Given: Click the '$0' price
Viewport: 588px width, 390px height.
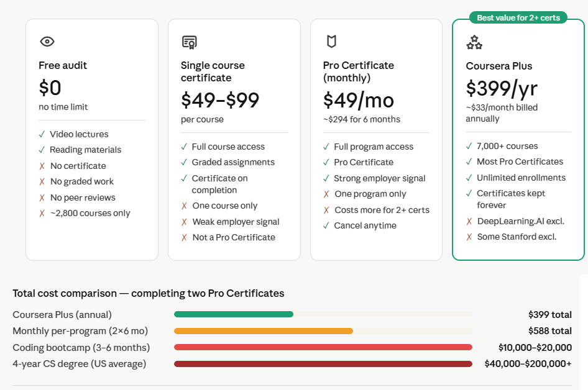Looking at the screenshot, I should 50,88.
